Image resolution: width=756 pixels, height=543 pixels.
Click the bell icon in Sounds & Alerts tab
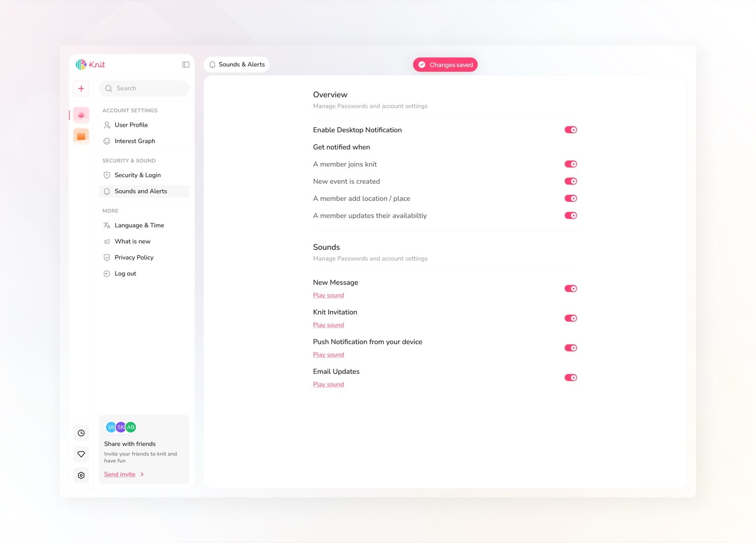click(x=213, y=65)
